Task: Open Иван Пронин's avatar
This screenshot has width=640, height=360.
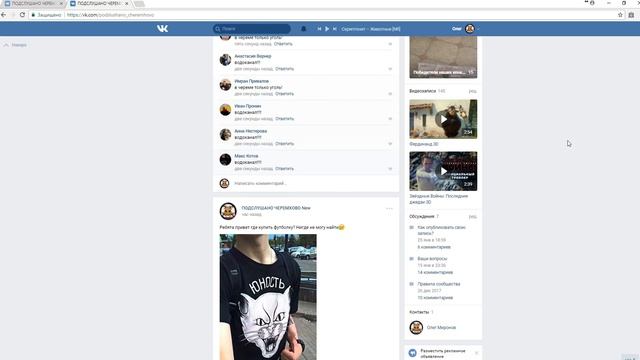Action: 225,109
